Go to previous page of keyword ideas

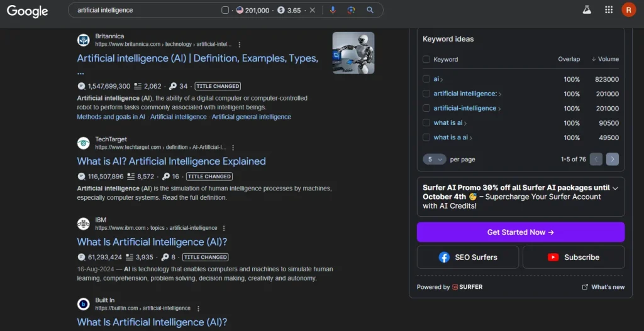pyautogui.click(x=596, y=159)
